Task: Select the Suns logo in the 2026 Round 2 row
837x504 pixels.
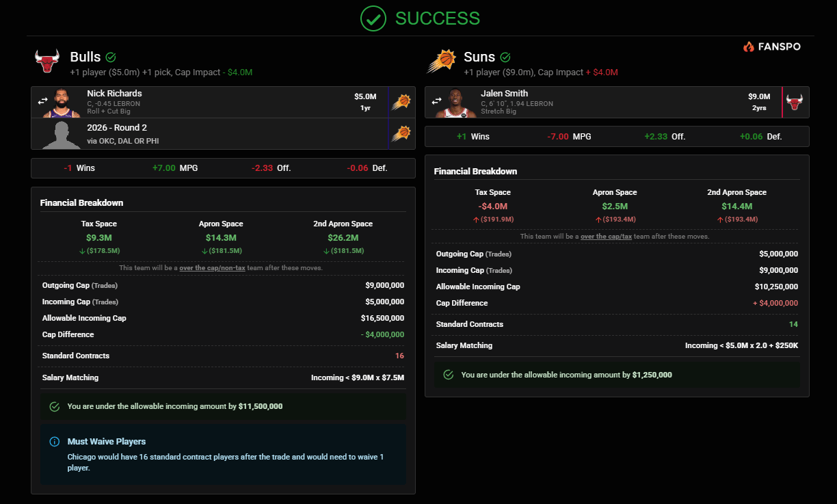Action: pyautogui.click(x=401, y=133)
